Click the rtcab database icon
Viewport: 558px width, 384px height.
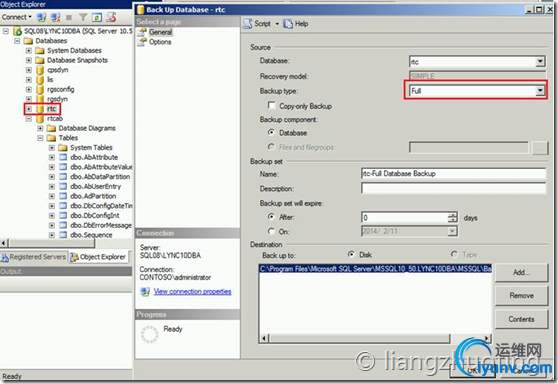click(40, 119)
